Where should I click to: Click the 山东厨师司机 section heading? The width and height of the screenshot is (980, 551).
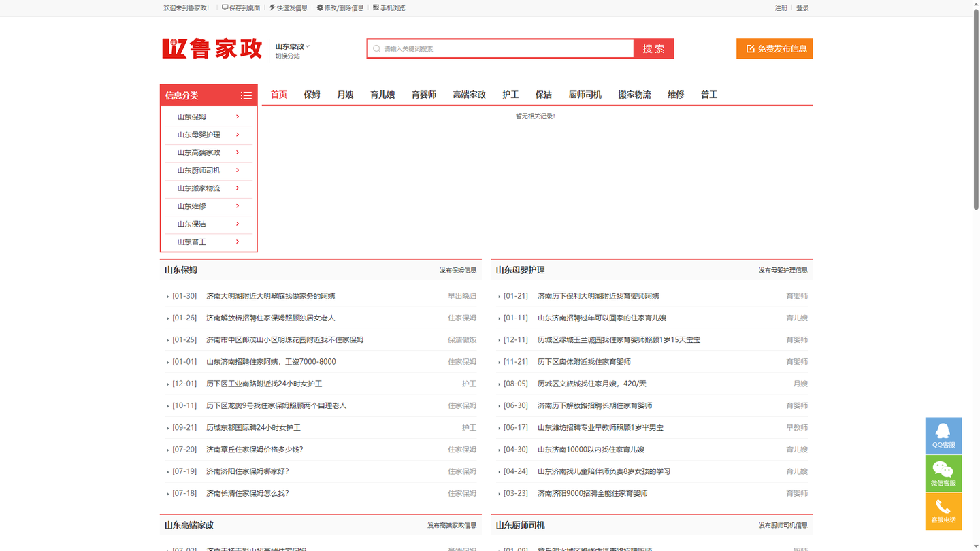tap(520, 525)
